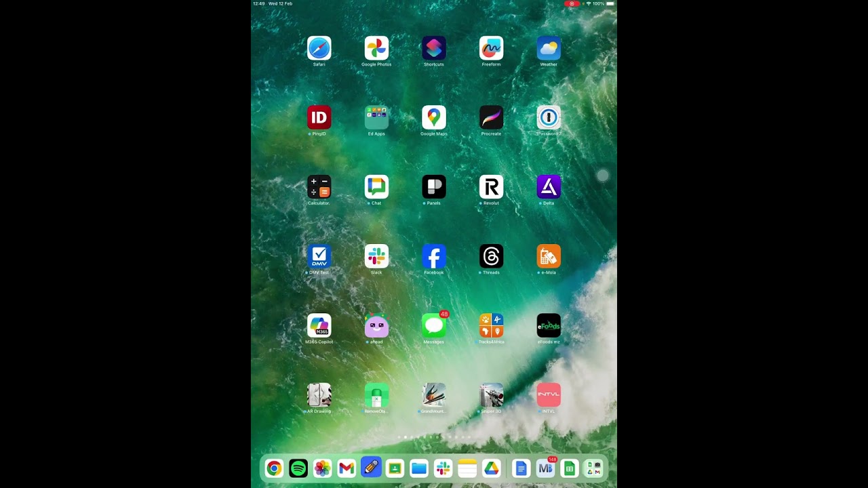Launch the Google Chat app

pos(376,187)
